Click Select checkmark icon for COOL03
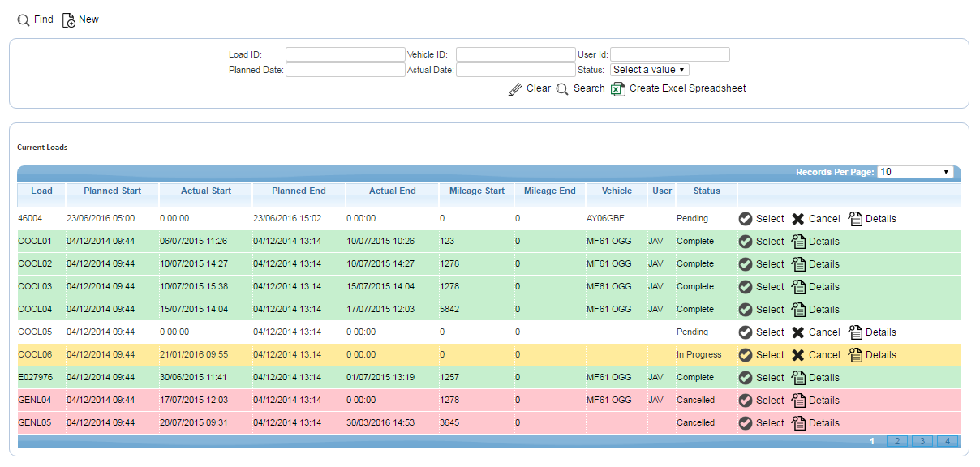This screenshot has height=467, width=980. pyautogui.click(x=746, y=287)
